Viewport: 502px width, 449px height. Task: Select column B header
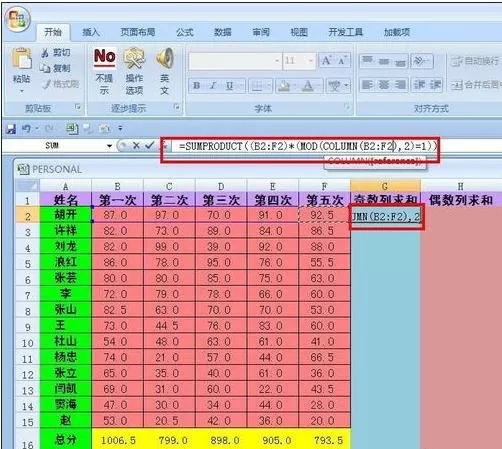click(117, 186)
